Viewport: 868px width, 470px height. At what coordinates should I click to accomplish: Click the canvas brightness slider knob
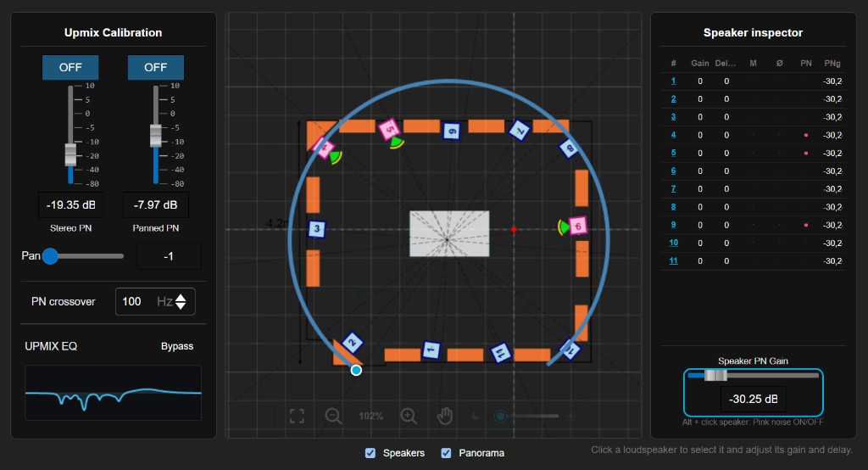(500, 416)
